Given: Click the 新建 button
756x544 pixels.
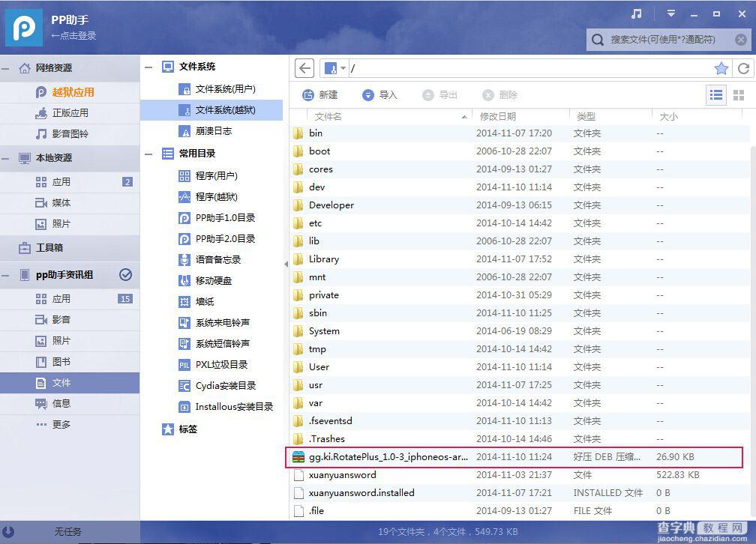Looking at the screenshot, I should 320,95.
